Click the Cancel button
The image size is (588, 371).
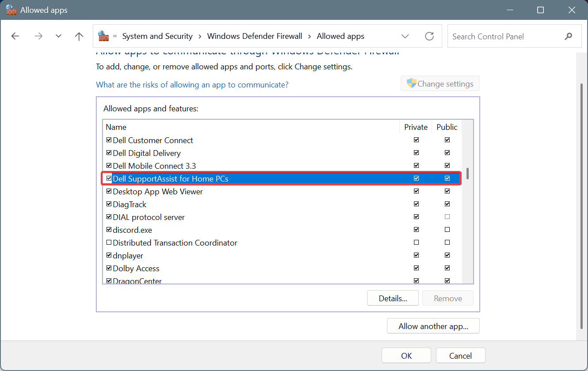point(460,356)
